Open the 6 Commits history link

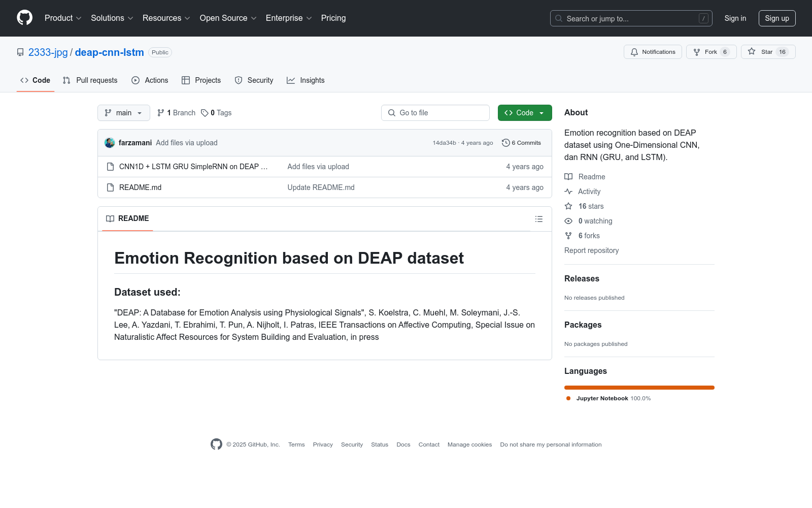coord(521,143)
